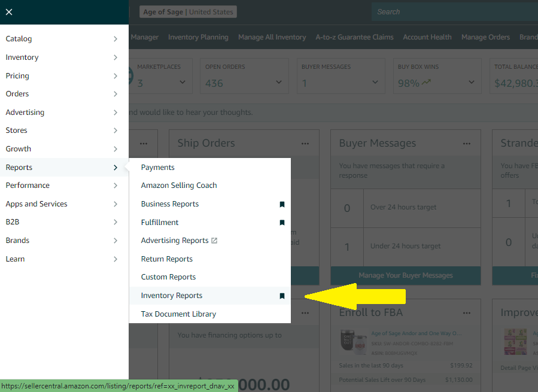Open Custom Reports entry
Viewport: 538px width, 392px height.
(209, 277)
